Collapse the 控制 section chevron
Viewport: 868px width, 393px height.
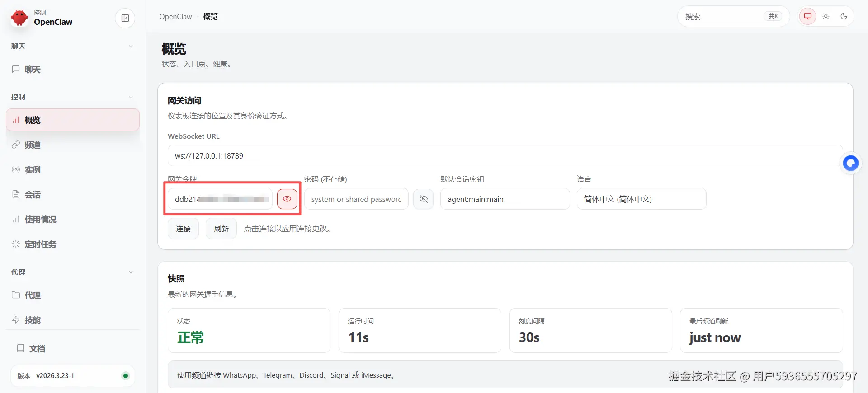[x=131, y=97]
